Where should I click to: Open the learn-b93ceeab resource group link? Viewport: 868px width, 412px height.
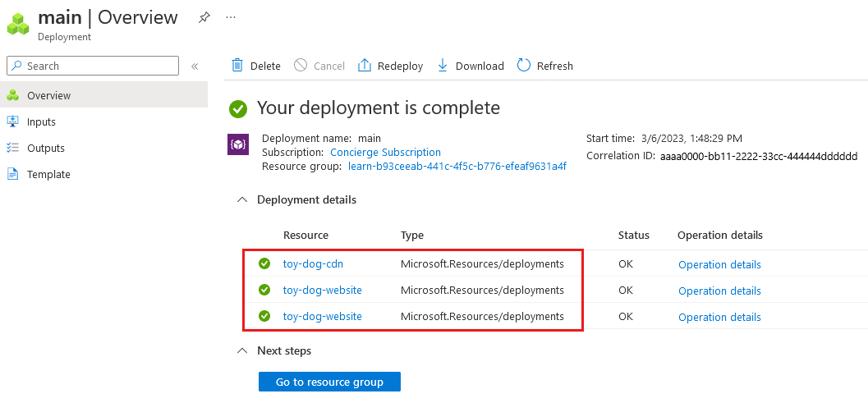(457, 166)
